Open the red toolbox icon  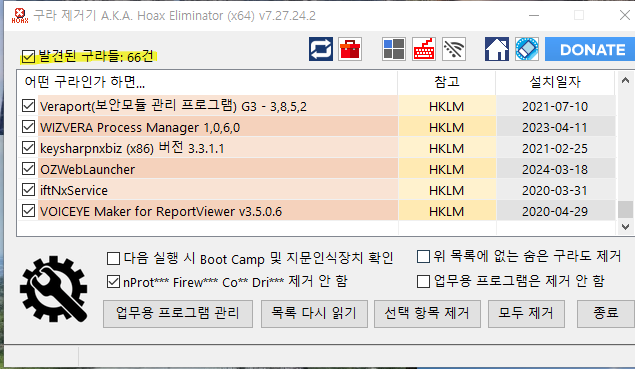pyautogui.click(x=350, y=49)
